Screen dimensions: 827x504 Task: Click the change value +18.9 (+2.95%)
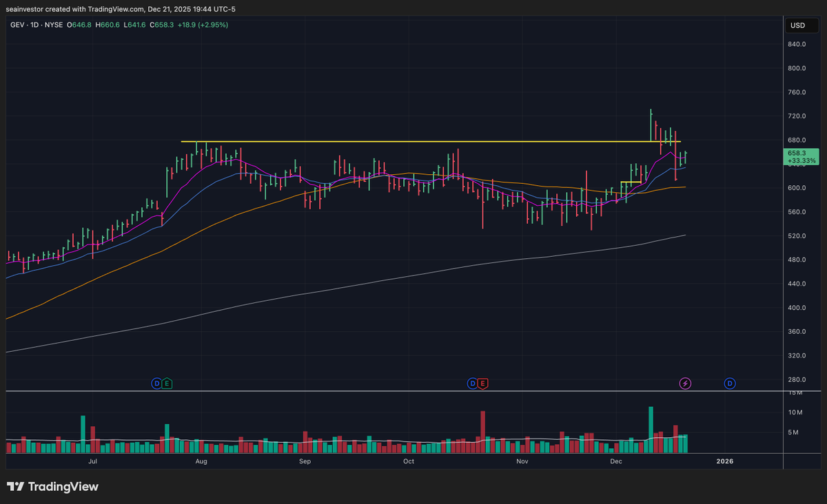[x=203, y=25]
